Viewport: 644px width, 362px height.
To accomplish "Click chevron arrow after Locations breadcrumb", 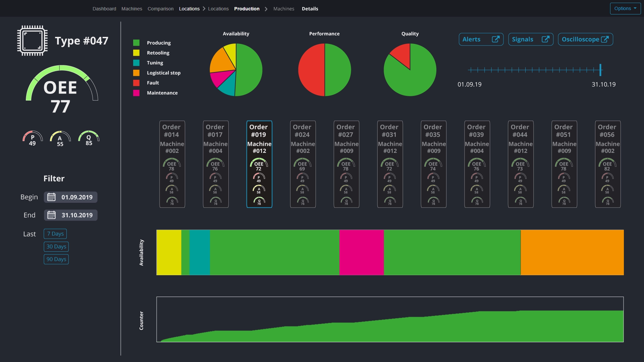I will click(204, 9).
